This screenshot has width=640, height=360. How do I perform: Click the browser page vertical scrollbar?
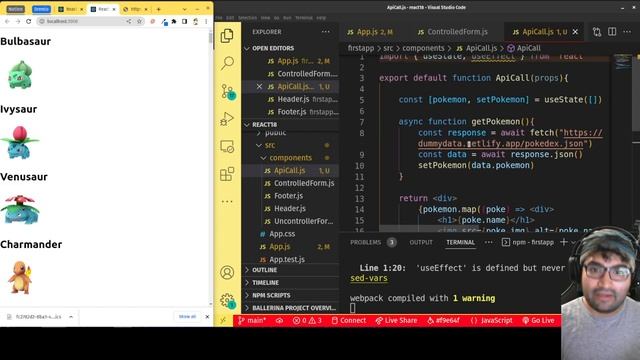211,38
